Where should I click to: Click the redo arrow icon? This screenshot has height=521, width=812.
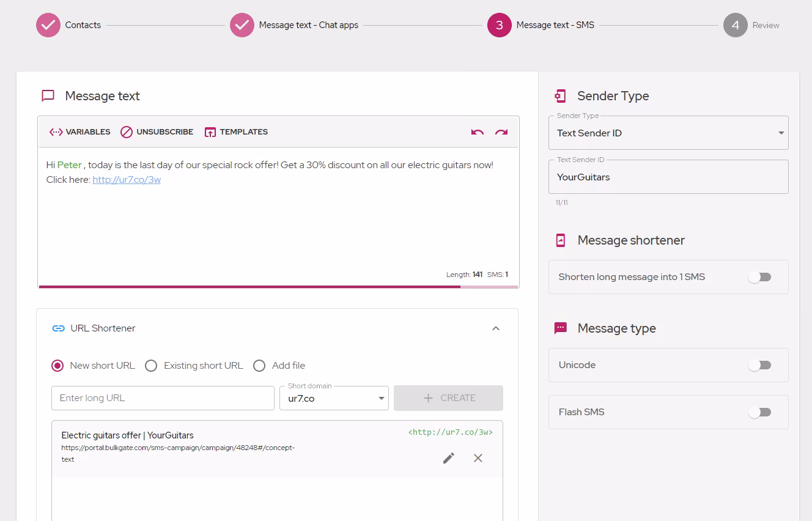point(501,132)
